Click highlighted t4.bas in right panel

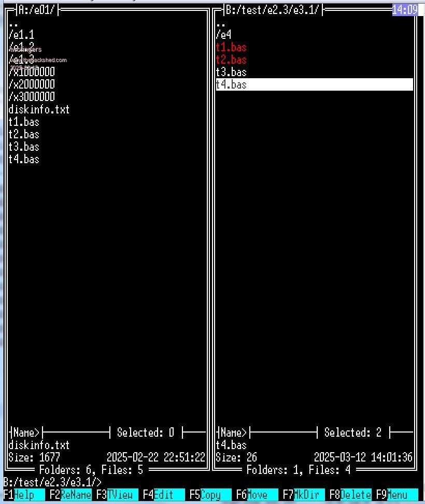click(x=231, y=84)
